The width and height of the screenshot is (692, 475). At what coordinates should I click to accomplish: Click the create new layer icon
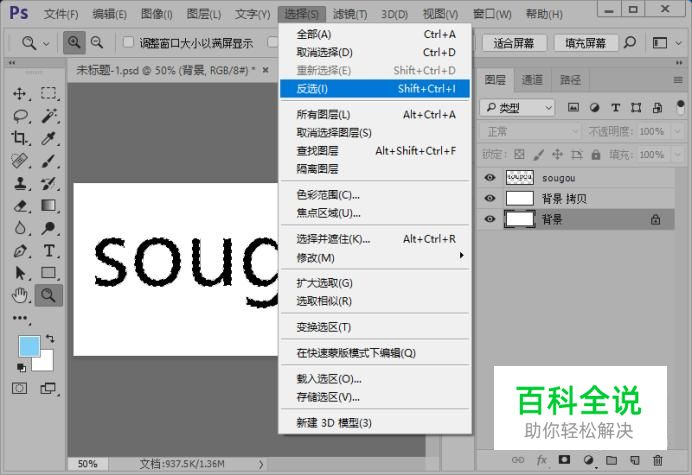point(635,460)
